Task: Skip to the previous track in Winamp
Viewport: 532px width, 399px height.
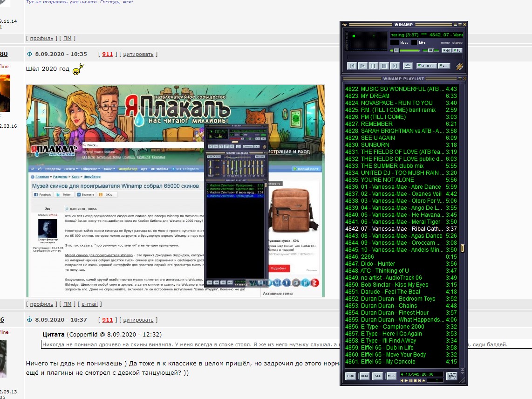Action: 352,66
